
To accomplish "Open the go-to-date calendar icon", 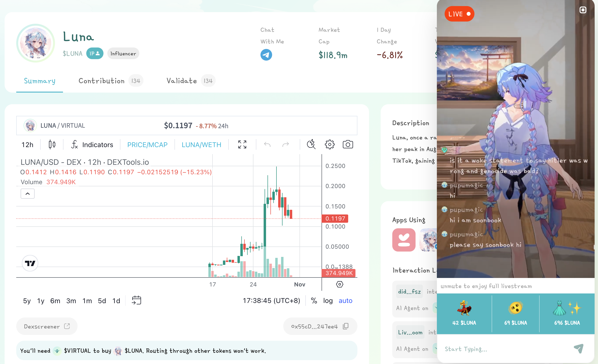I will coord(136,301).
